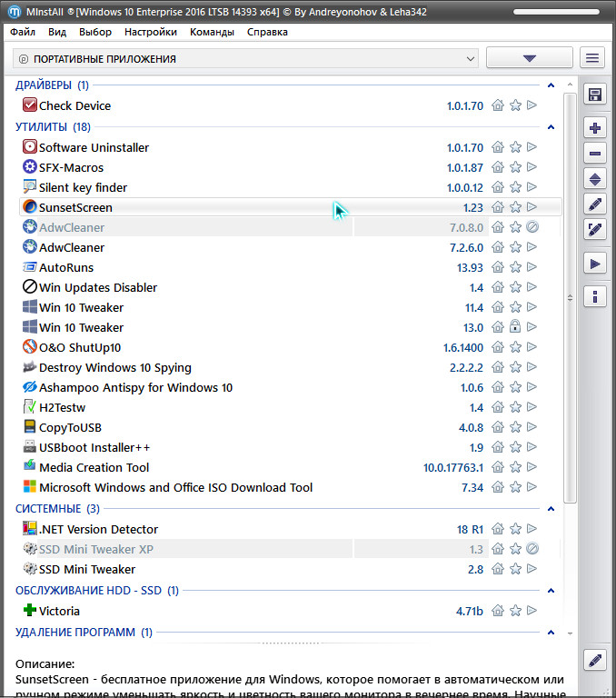Image resolution: width=616 pixels, height=698 pixels.
Task: Open the Вид menu
Action: pos(57,32)
